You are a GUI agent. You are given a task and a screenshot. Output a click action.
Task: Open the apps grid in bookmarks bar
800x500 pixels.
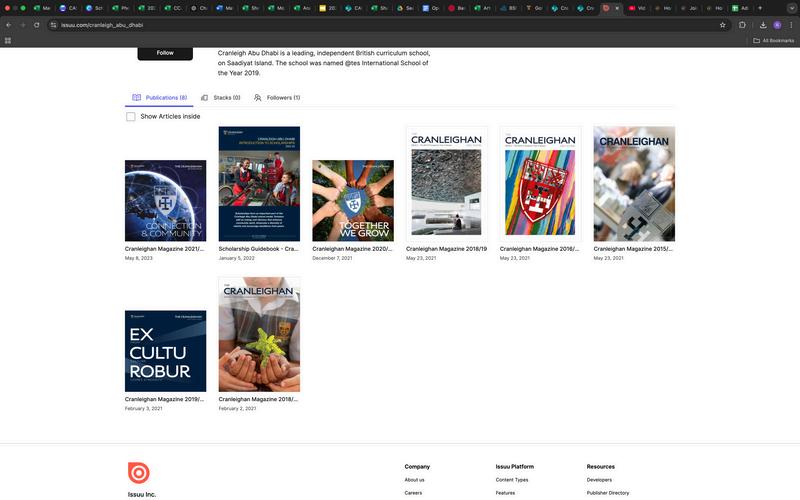8,40
